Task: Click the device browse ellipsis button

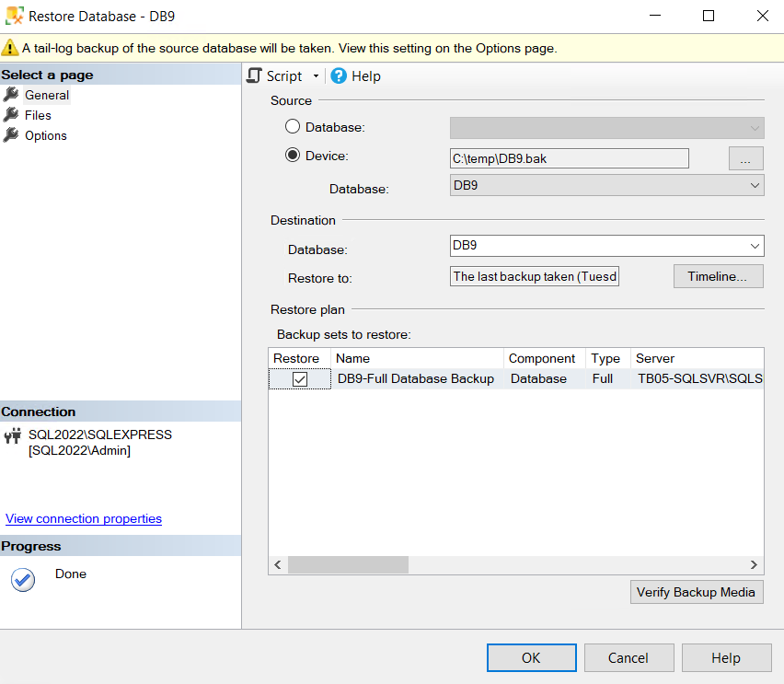Action: 745,158
